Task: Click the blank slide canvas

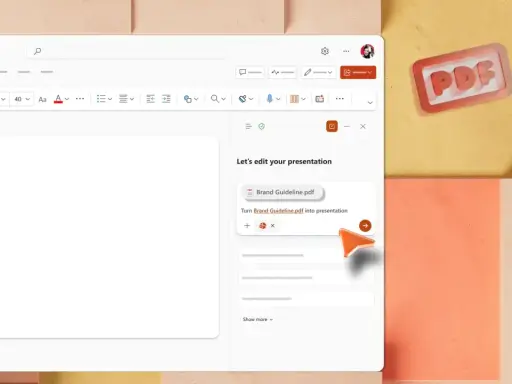Action: (x=109, y=237)
